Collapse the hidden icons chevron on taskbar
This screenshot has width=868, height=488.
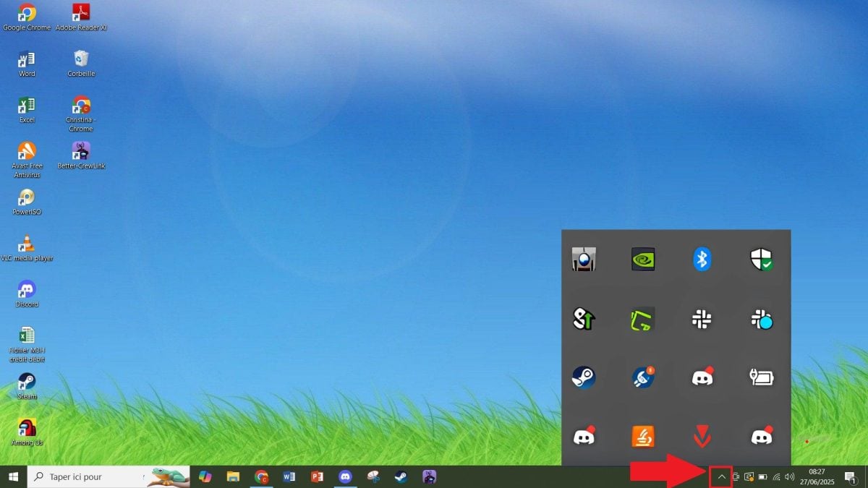pos(721,477)
